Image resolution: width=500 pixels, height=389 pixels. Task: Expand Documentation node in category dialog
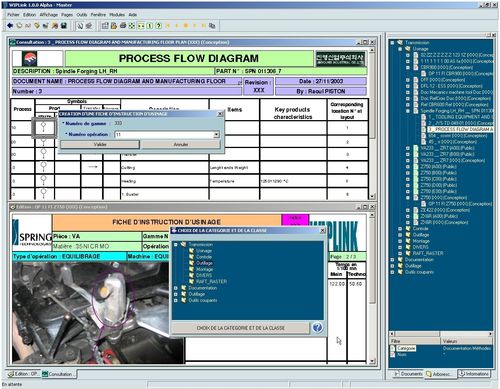click(176, 288)
